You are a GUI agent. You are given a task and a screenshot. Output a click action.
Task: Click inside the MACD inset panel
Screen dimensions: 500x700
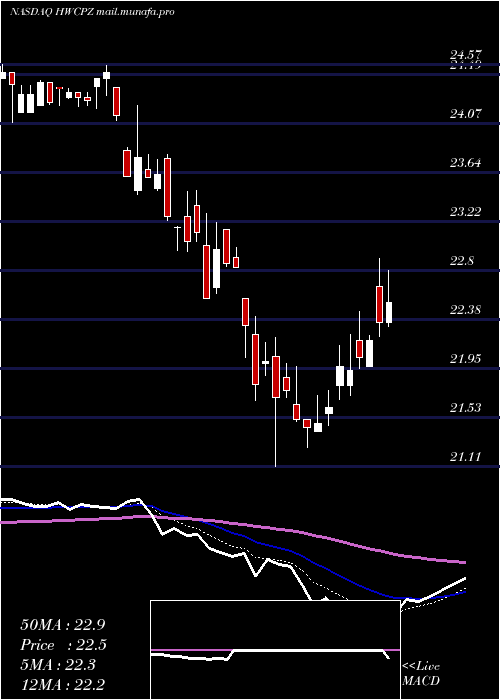point(275,650)
